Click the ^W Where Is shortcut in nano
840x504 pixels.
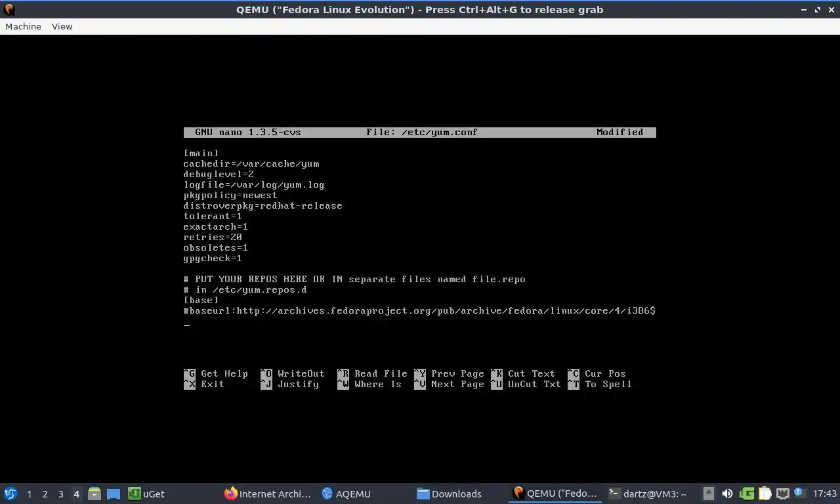click(369, 384)
